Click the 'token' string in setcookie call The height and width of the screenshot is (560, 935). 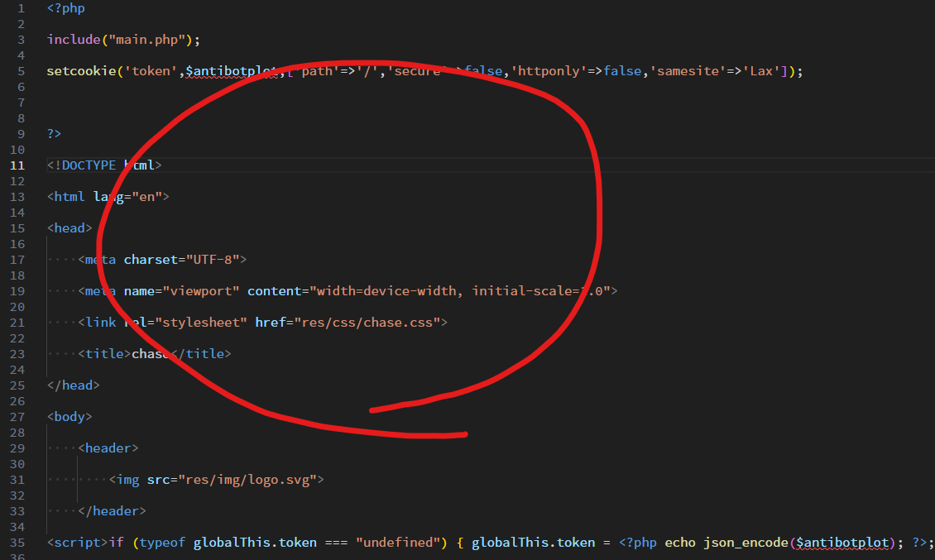click(x=151, y=71)
